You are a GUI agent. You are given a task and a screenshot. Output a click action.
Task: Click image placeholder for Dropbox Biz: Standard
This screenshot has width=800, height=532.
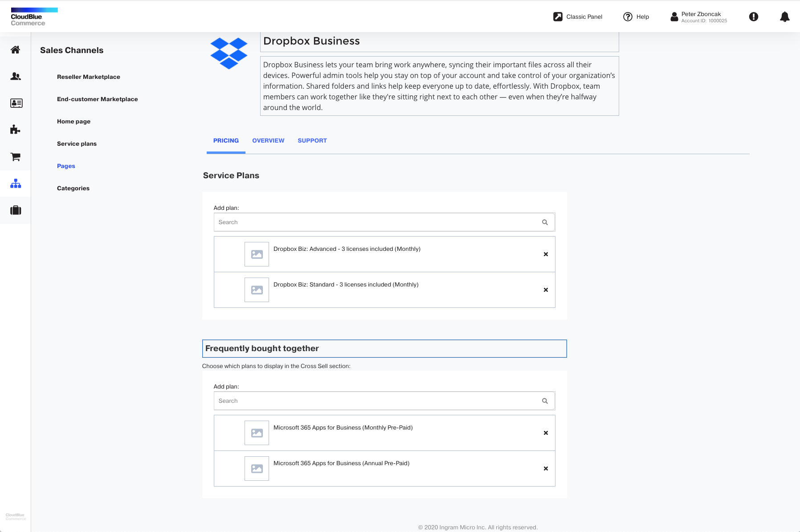(257, 290)
